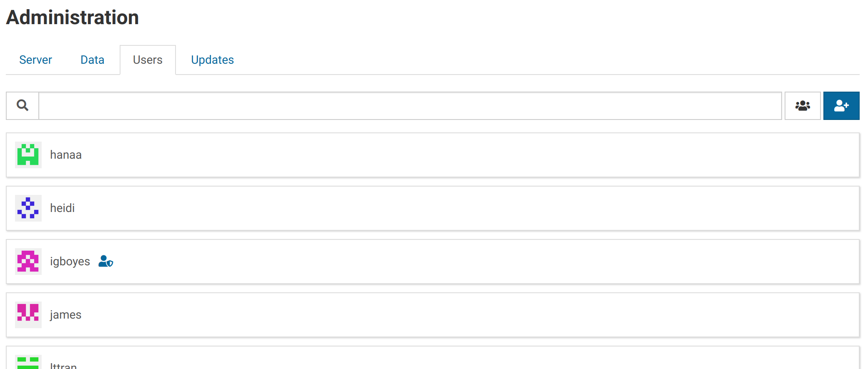The width and height of the screenshot is (868, 369).
Task: Open the user groups icon button
Action: 802,106
